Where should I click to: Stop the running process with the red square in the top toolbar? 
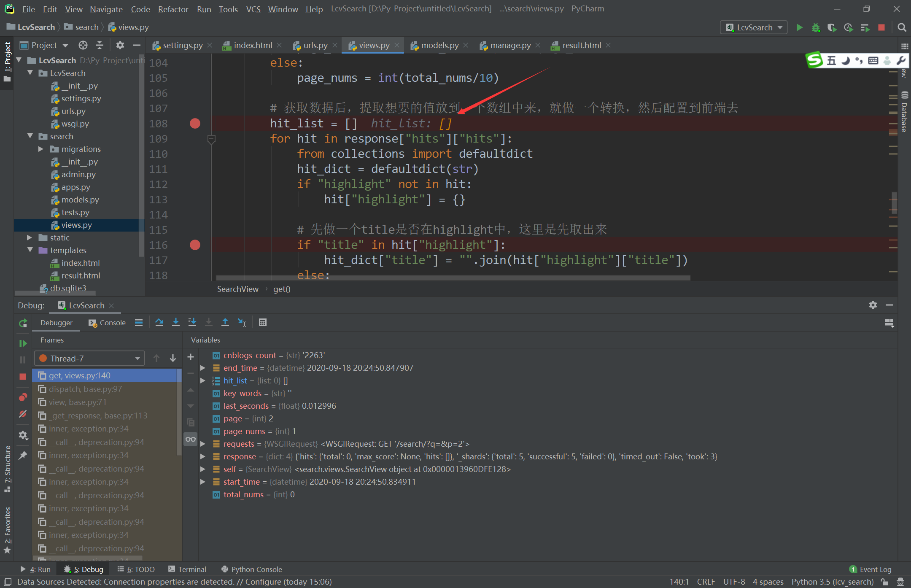pos(881,27)
